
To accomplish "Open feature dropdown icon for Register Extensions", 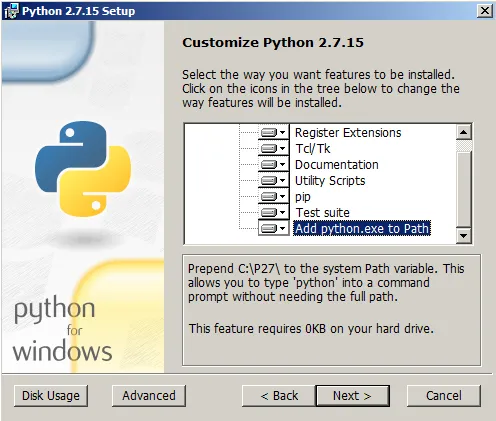I will (273, 133).
